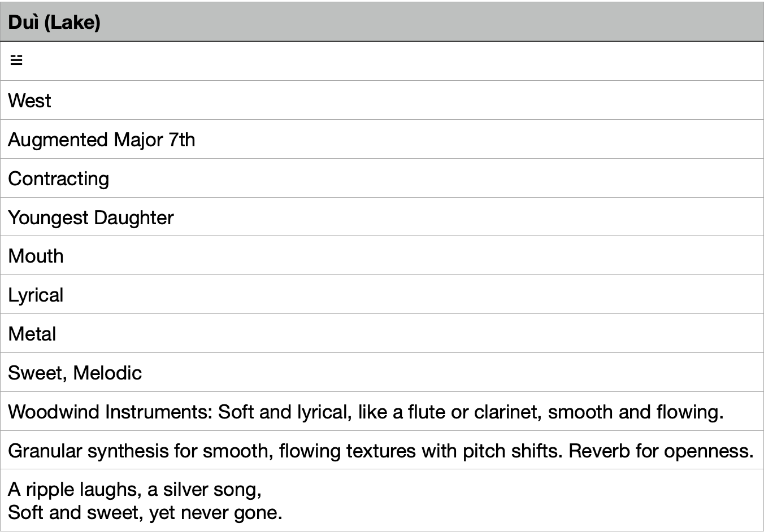Select the "Duì (Lake)" header cell

point(382,22)
